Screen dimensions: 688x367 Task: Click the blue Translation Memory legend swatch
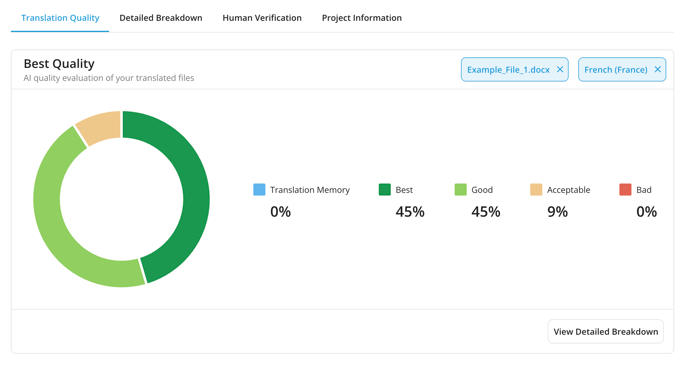click(x=259, y=190)
